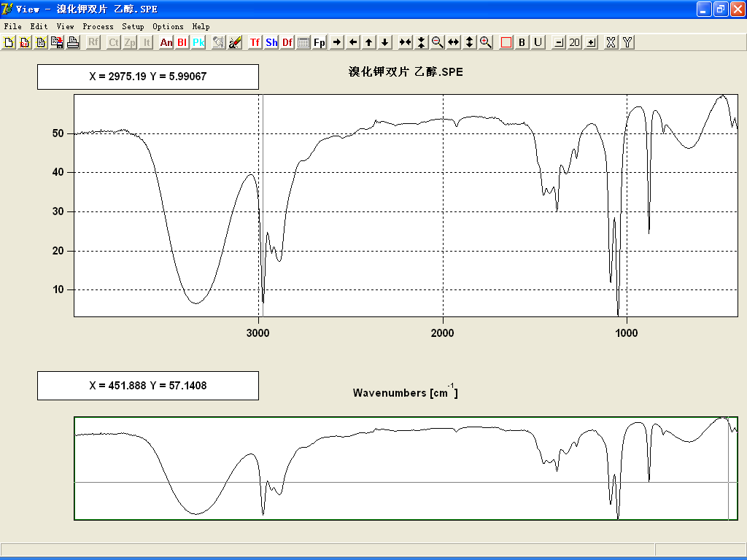
Task: Click the outlined Y axis button
Action: point(627,42)
